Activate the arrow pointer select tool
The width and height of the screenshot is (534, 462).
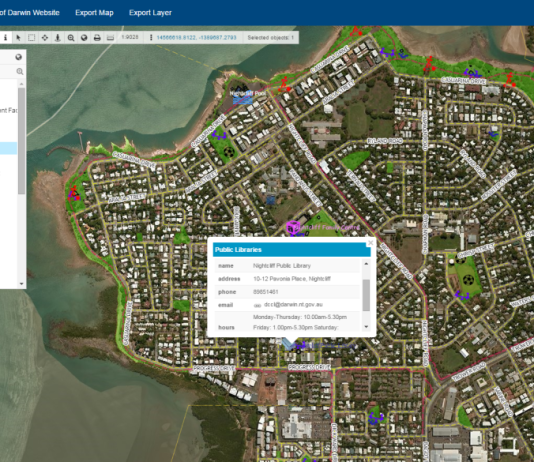pyautogui.click(x=18, y=37)
